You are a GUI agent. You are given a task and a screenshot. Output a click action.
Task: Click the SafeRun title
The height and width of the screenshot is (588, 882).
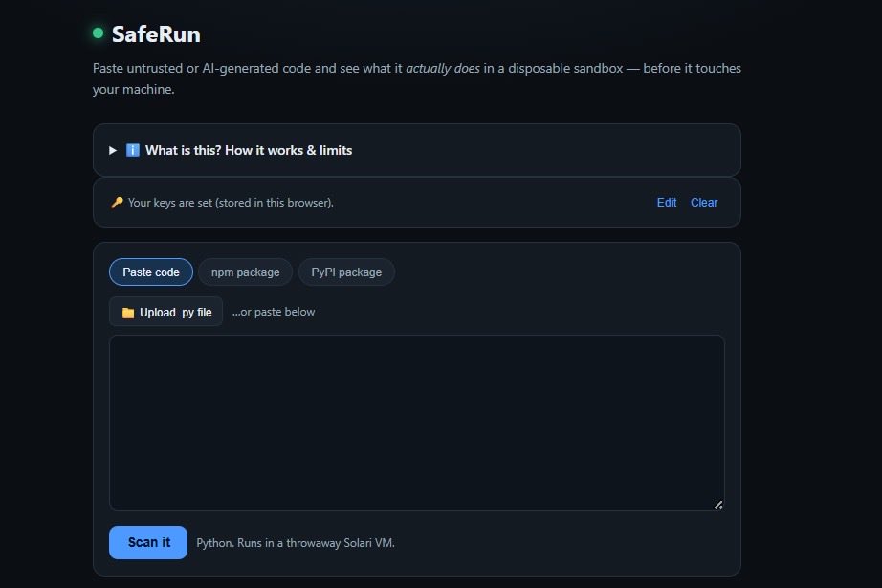156,34
